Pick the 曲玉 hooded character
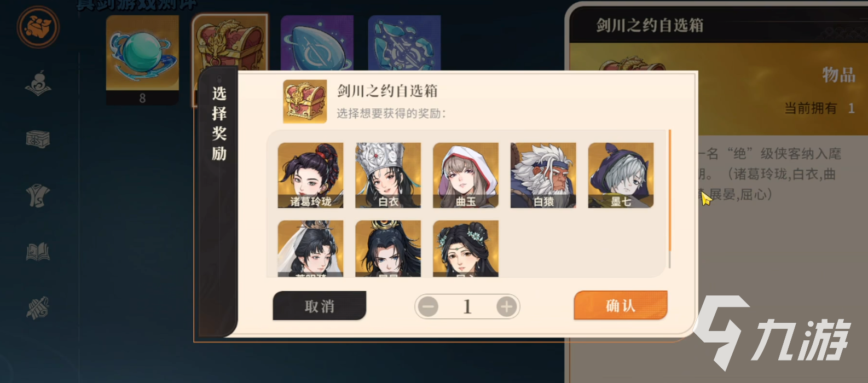868x383 pixels. click(x=466, y=176)
